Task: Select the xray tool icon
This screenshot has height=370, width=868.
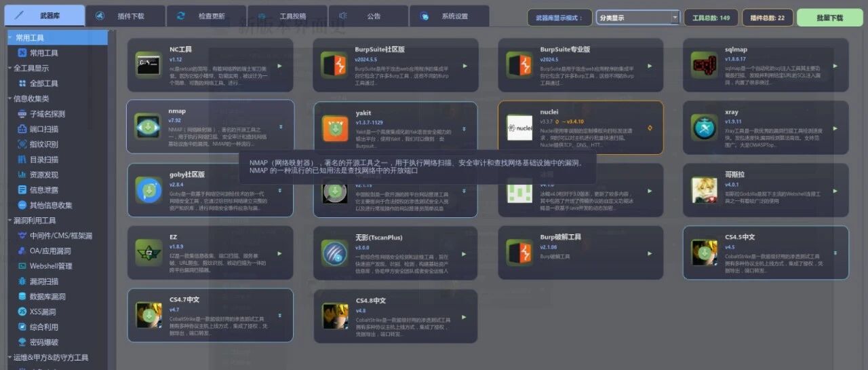Action: tap(705, 128)
